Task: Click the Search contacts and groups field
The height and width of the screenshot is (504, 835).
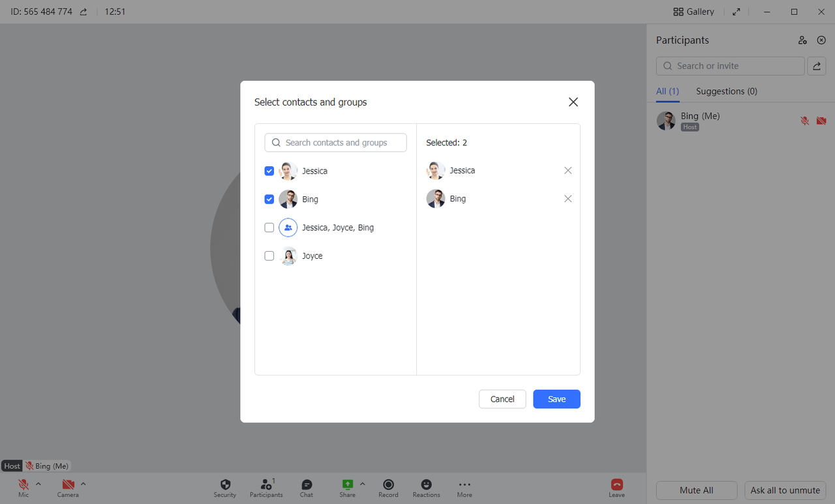Action: pos(336,143)
